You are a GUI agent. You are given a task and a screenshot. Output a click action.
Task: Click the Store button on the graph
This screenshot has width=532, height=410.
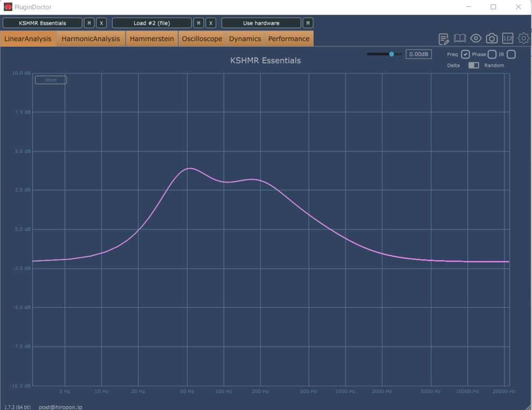click(x=51, y=80)
